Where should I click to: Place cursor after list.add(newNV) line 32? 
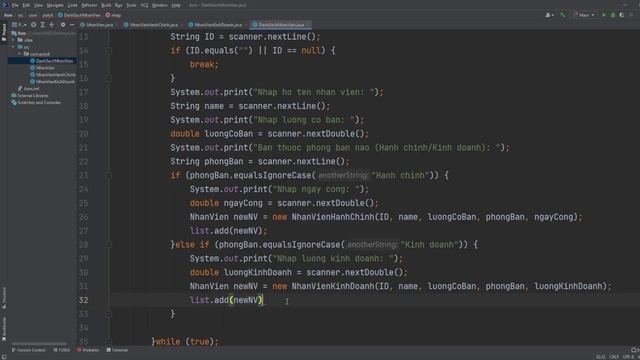(263, 300)
